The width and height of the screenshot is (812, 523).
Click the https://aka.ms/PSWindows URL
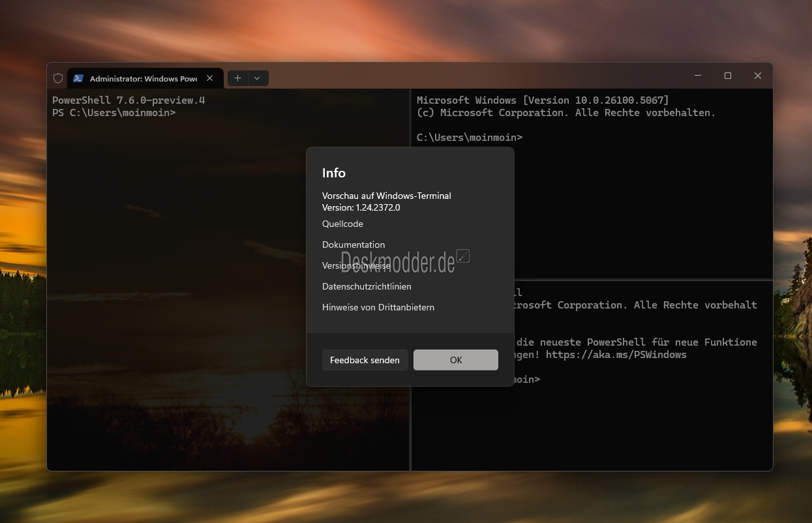click(616, 355)
